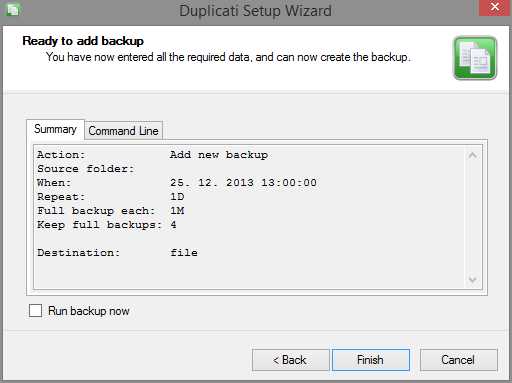Click the "Duplicati Setup Wizard" title bar text
The height and width of the screenshot is (383, 512).
pos(256,11)
